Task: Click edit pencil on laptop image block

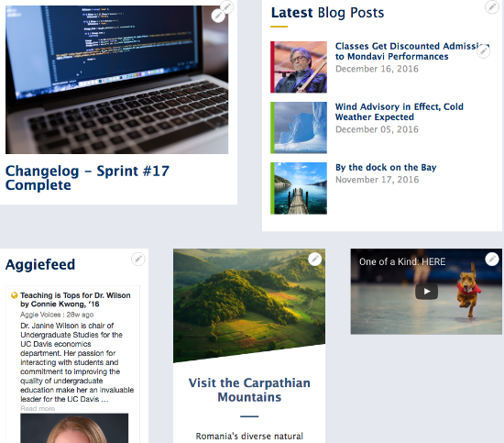Action: tap(218, 16)
